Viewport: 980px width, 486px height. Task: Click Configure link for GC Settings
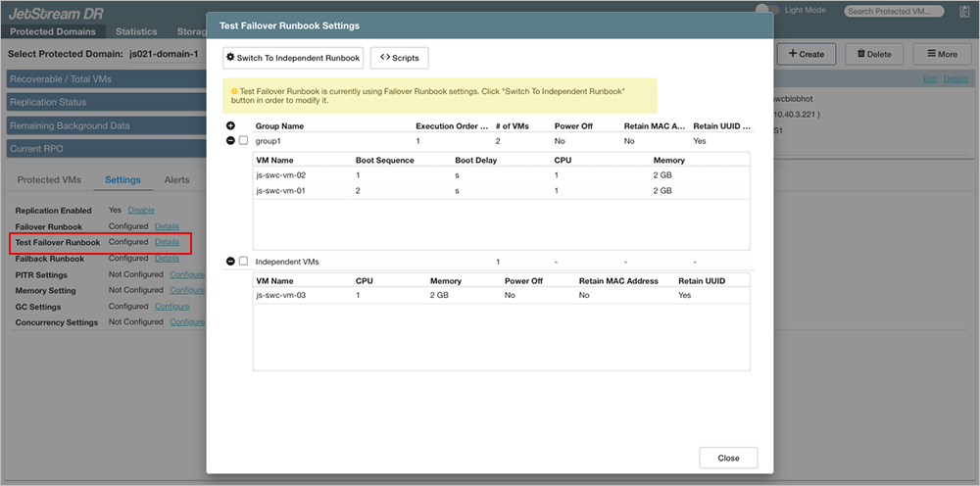[172, 306]
